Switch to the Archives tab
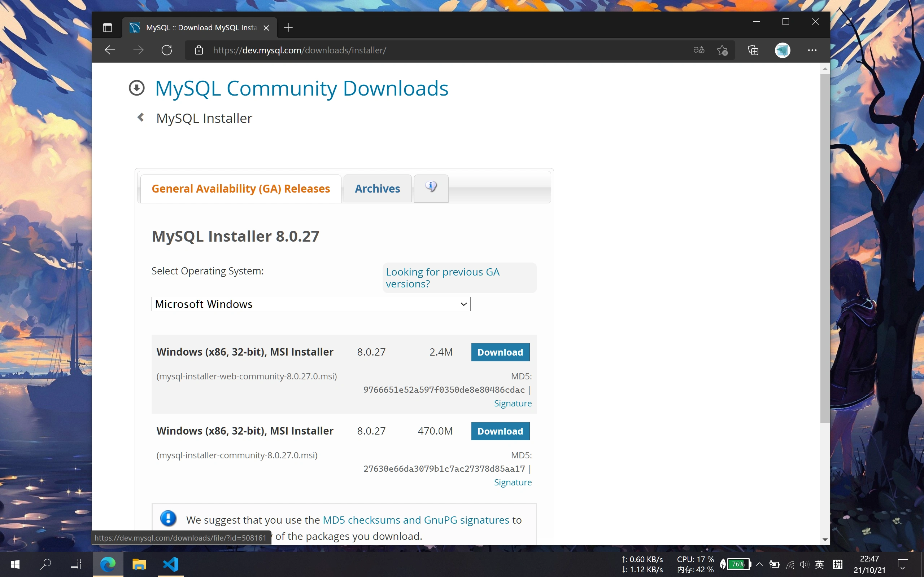924x577 pixels. coord(377,189)
